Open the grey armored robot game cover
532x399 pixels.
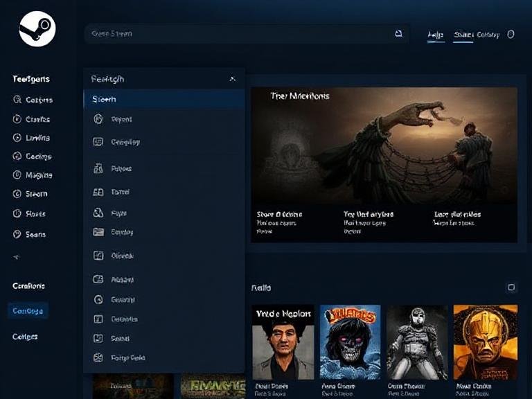point(417,342)
